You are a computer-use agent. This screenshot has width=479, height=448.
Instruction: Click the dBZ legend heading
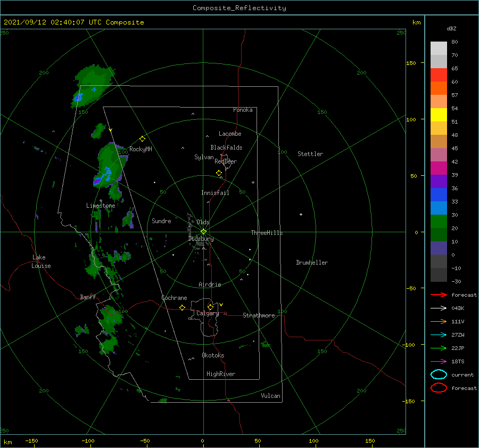451,29
